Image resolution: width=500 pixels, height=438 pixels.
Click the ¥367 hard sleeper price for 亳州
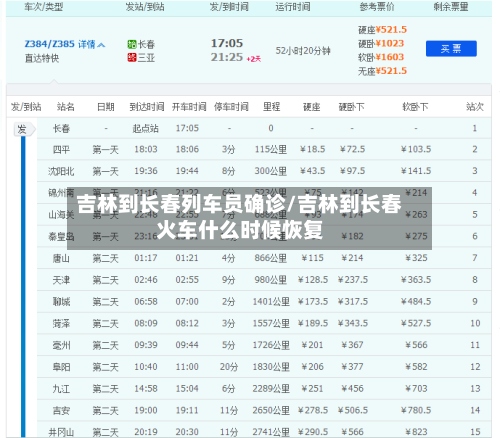point(352,345)
